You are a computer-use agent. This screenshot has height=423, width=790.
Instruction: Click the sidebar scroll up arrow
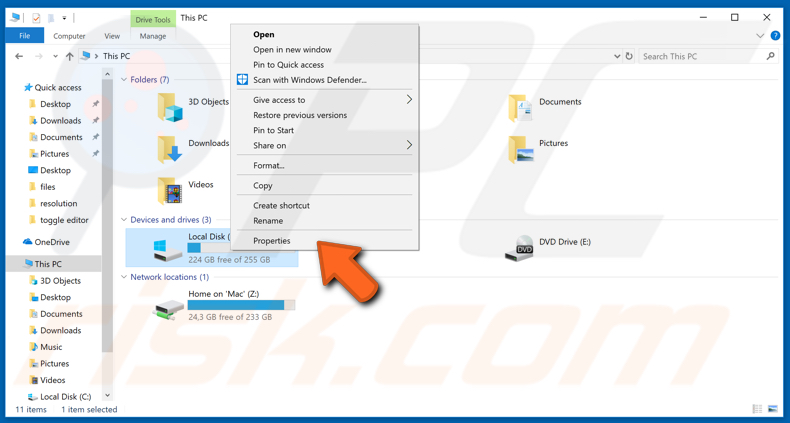107,74
